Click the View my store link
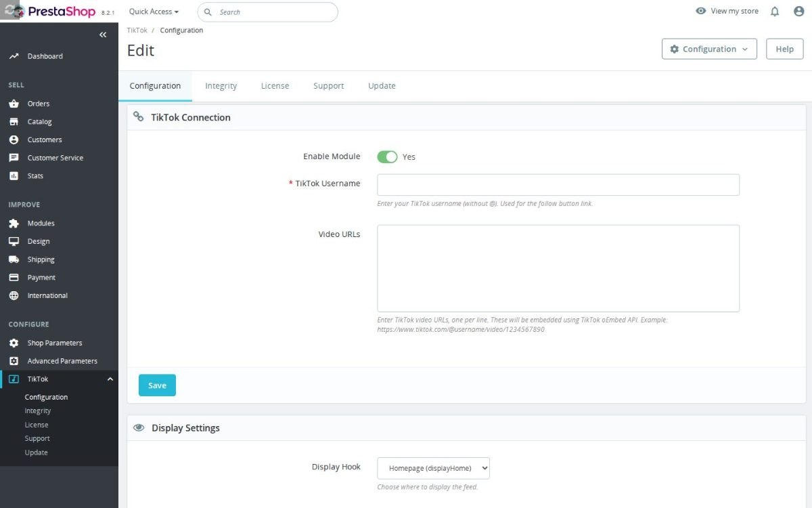This screenshot has height=508, width=812. [734, 11]
